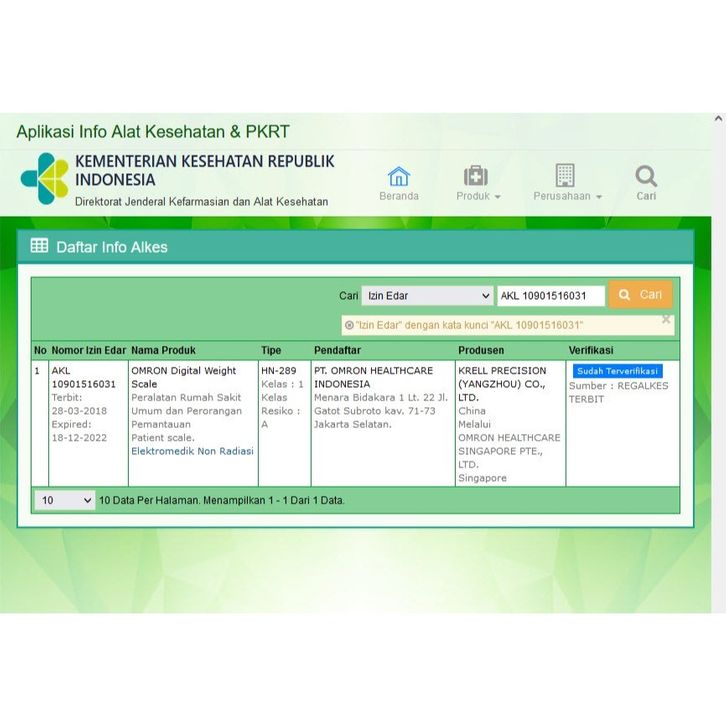Click the Produk medical kit icon

pyautogui.click(x=476, y=176)
